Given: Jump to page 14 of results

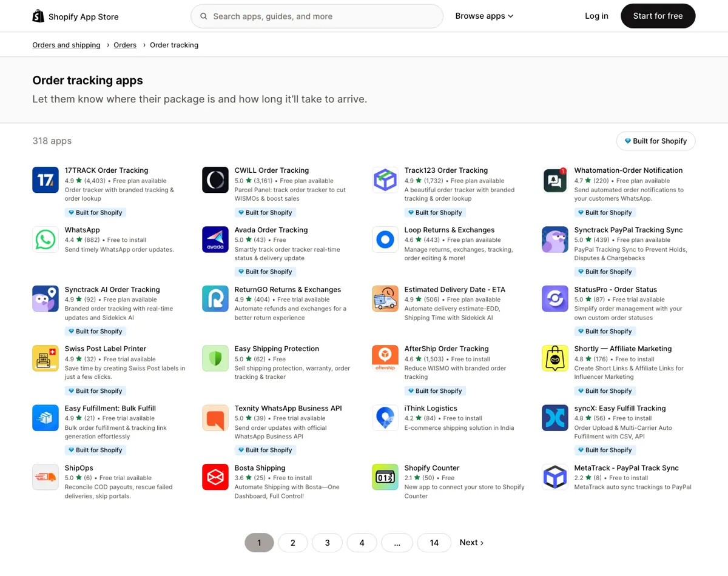Looking at the screenshot, I should point(434,543).
